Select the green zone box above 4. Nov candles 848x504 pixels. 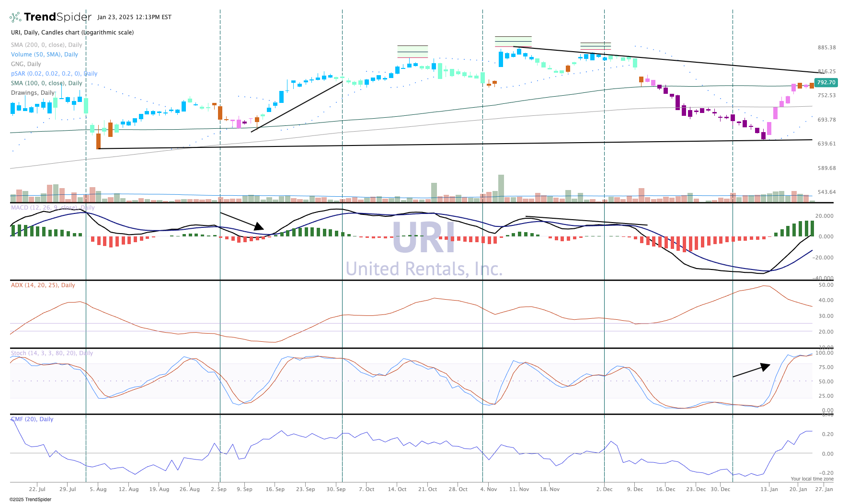513,41
